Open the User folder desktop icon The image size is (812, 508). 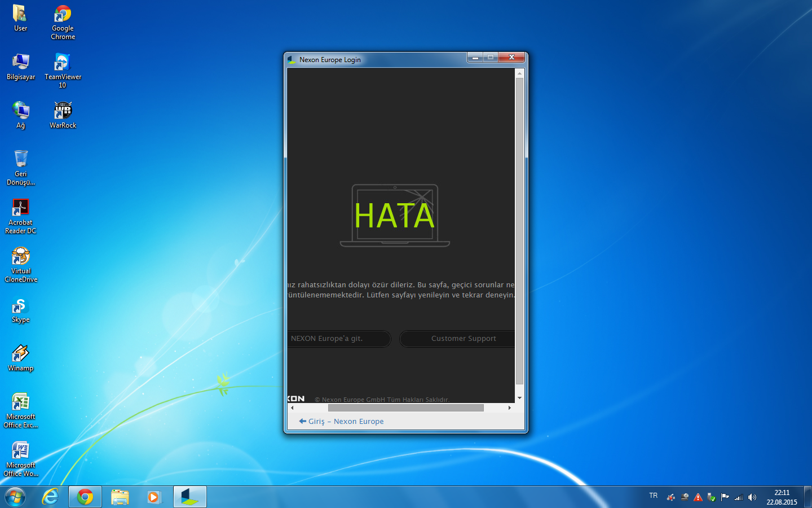(20, 18)
